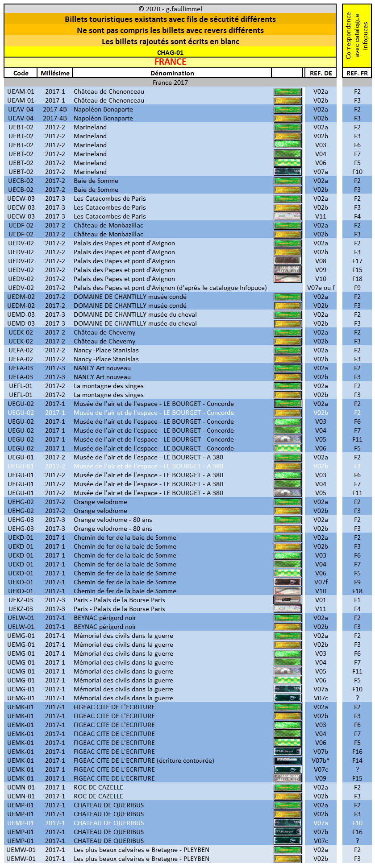Click the Chemin de fer V07f thread image
Image resolution: width=375 pixels, height=868 pixels.
(x=287, y=582)
